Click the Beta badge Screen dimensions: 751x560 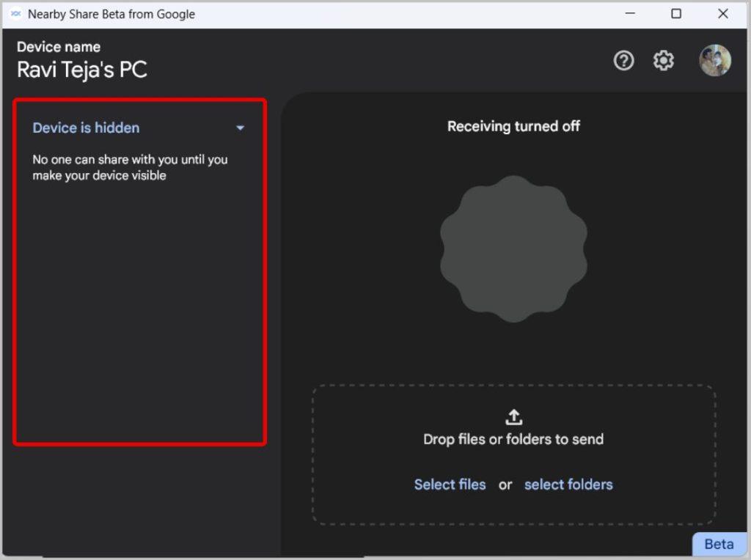(x=719, y=544)
